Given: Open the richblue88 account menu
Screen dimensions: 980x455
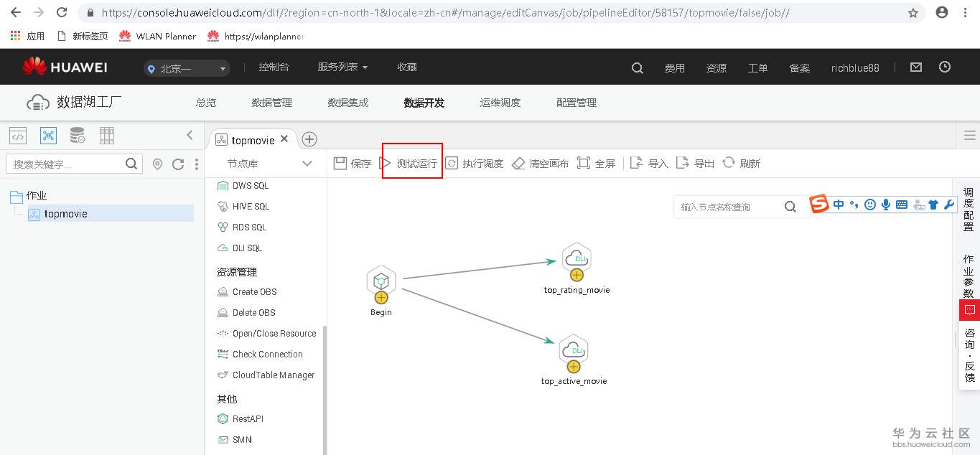Looking at the screenshot, I should pyautogui.click(x=855, y=68).
